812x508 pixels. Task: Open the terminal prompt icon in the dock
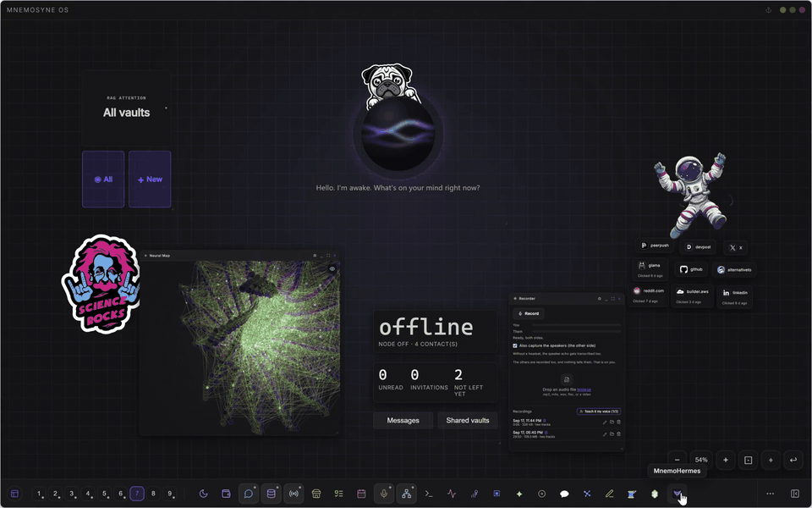(429, 494)
